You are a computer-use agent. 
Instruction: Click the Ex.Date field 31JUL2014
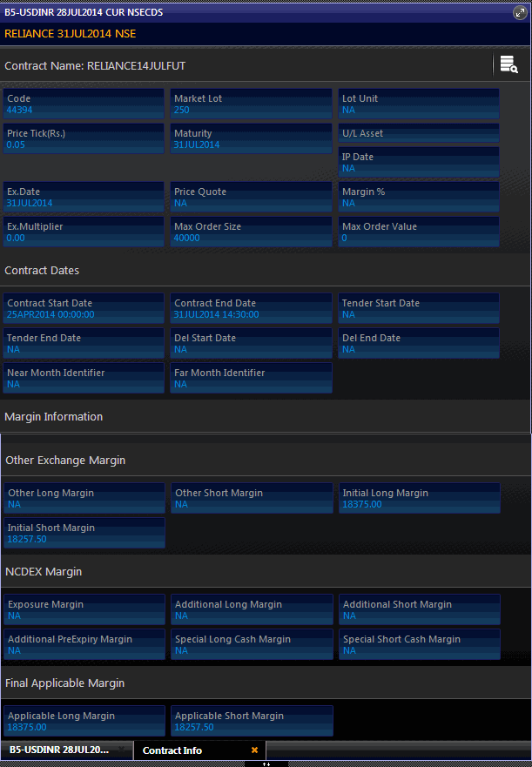(84, 197)
